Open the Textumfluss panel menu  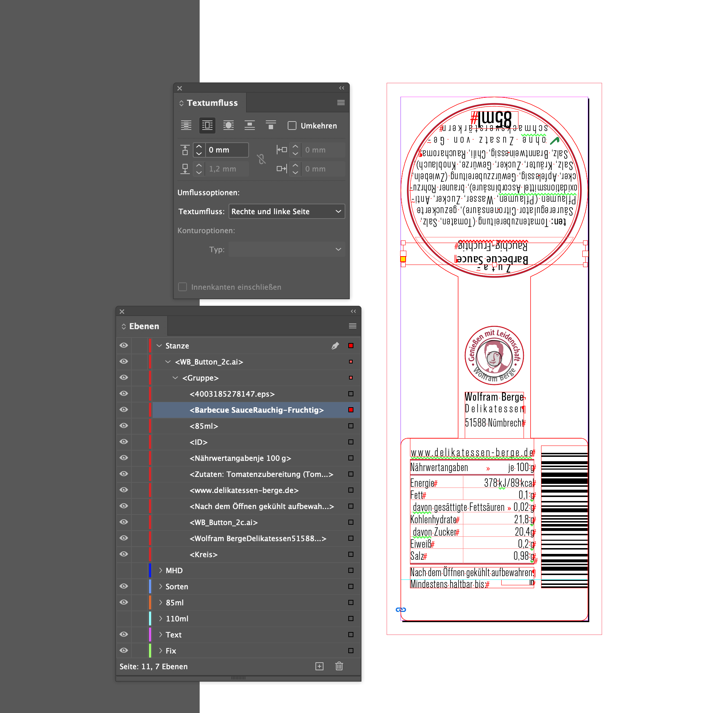(341, 102)
